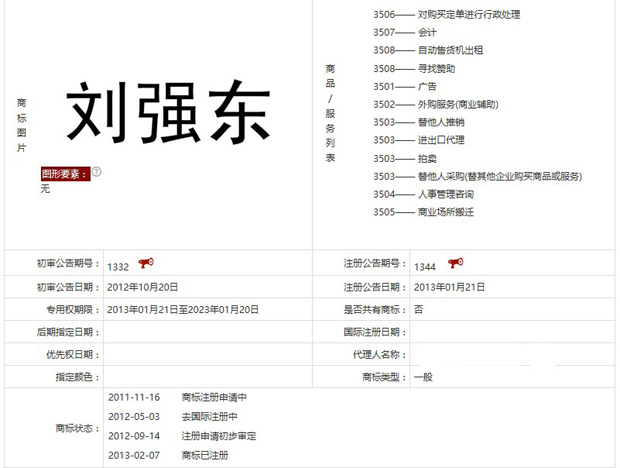Image resolution: width=620 pixels, height=468 pixels.
Task: Select service item 商业场所搬迁
Action: (423, 212)
